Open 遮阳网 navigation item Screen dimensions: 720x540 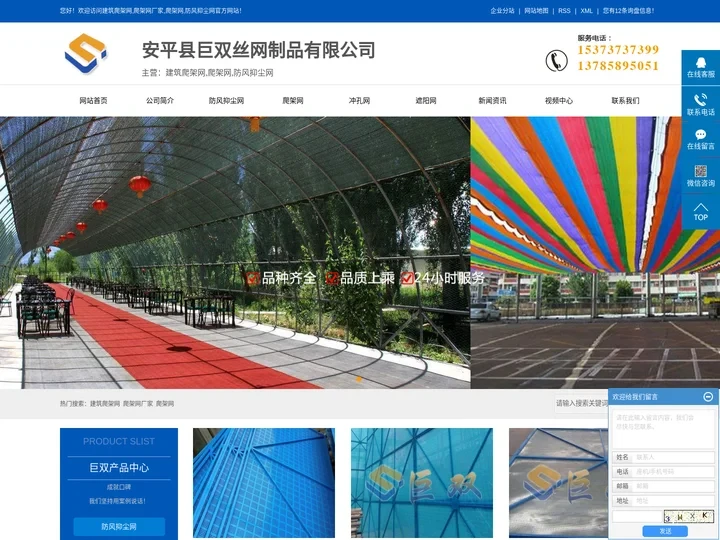(x=426, y=101)
